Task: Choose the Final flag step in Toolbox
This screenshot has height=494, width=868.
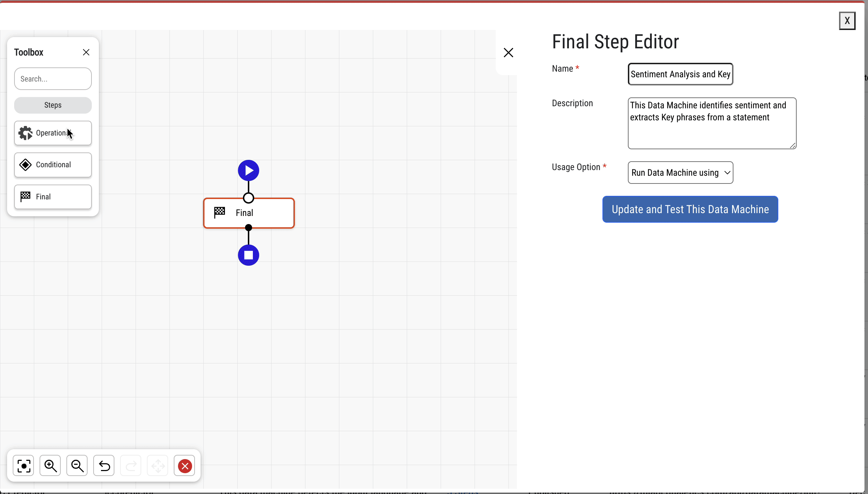Action: coord(53,197)
